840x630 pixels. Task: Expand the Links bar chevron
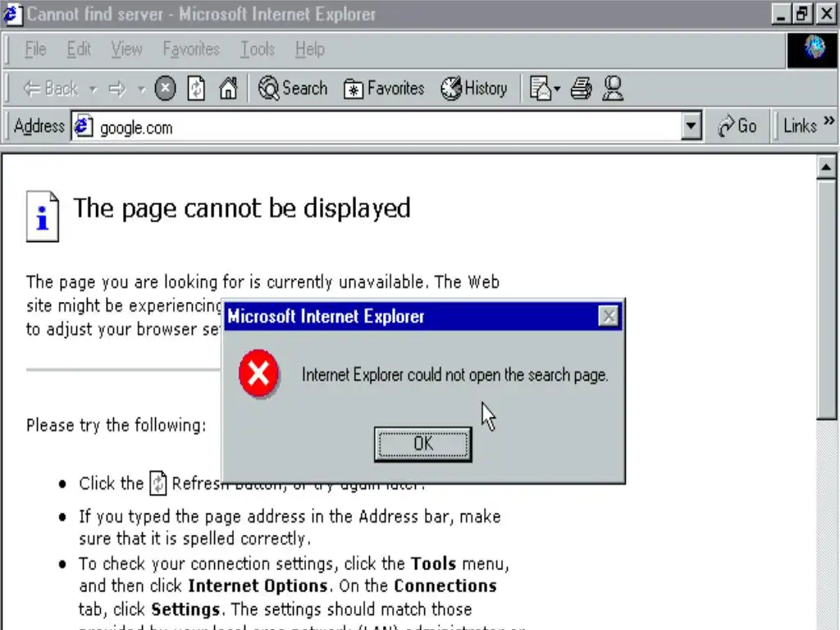829,121
